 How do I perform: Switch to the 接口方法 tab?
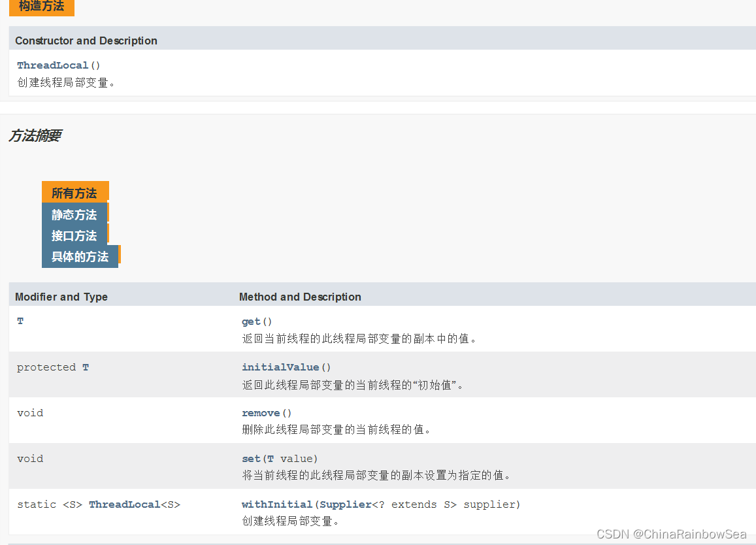[x=74, y=236]
